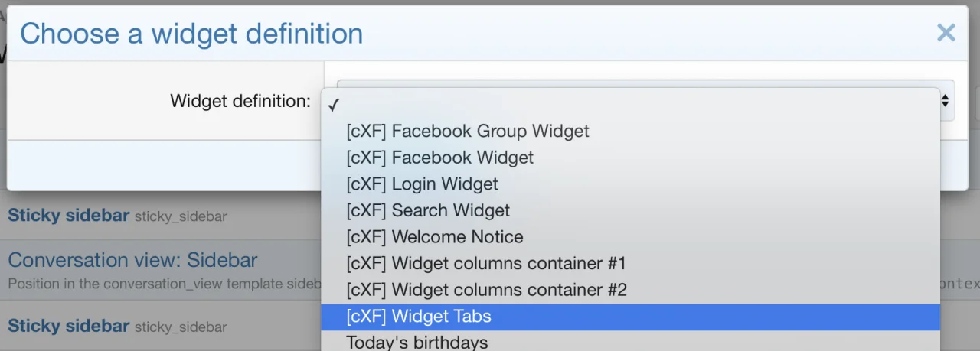
Task: Click sticky_sidebar identifier above Conversation view
Action: click(x=181, y=217)
